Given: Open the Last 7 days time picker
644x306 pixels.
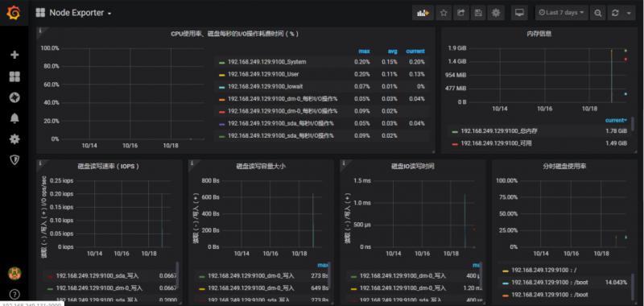Looking at the screenshot, I should [x=561, y=13].
